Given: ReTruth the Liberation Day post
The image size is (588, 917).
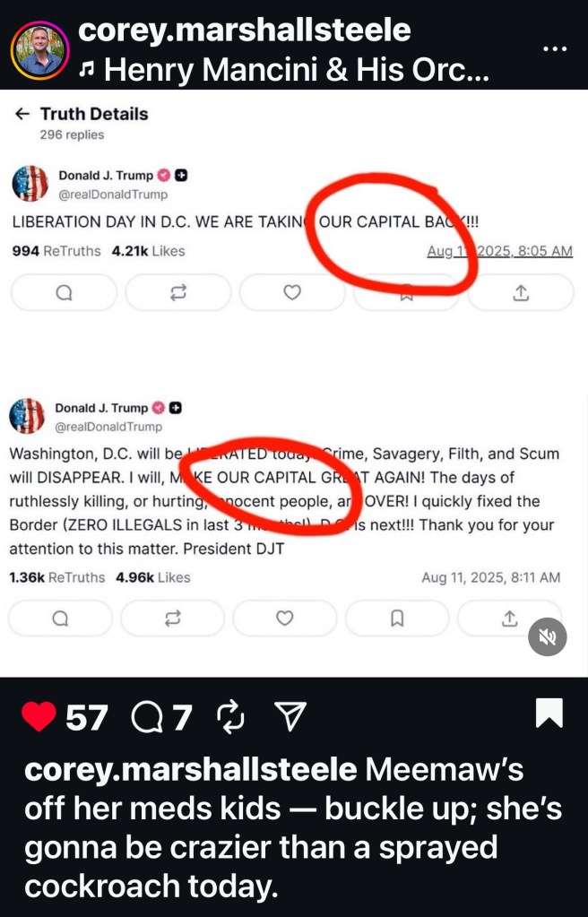Looking at the screenshot, I should (177, 292).
